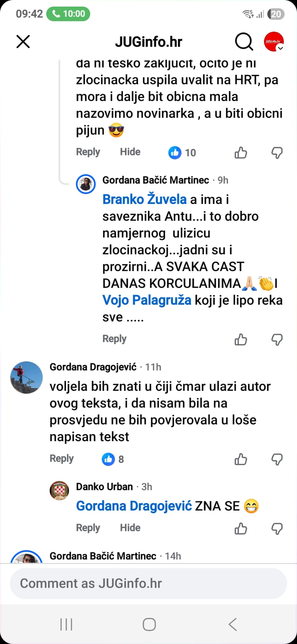The height and width of the screenshot is (644, 297).
Task: Like Gordana Bačić Martinec's 9h reply
Action: tap(241, 340)
